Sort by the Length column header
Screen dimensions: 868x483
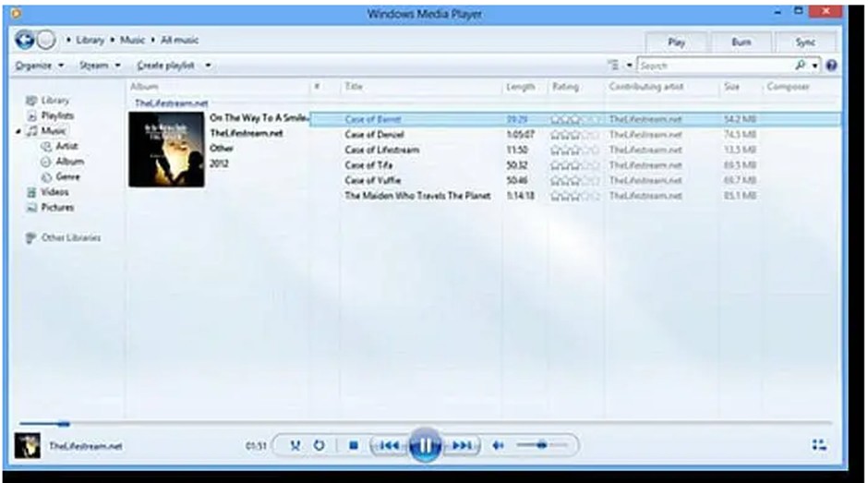(520, 87)
